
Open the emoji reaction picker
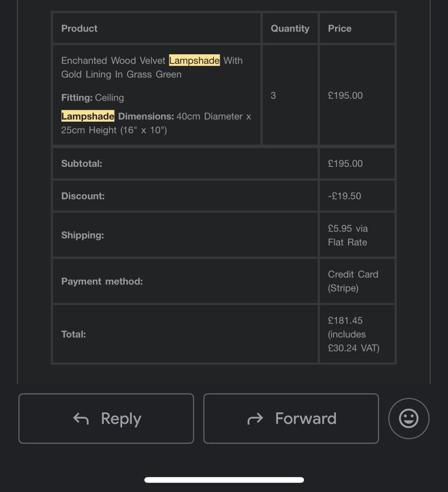[408, 419]
